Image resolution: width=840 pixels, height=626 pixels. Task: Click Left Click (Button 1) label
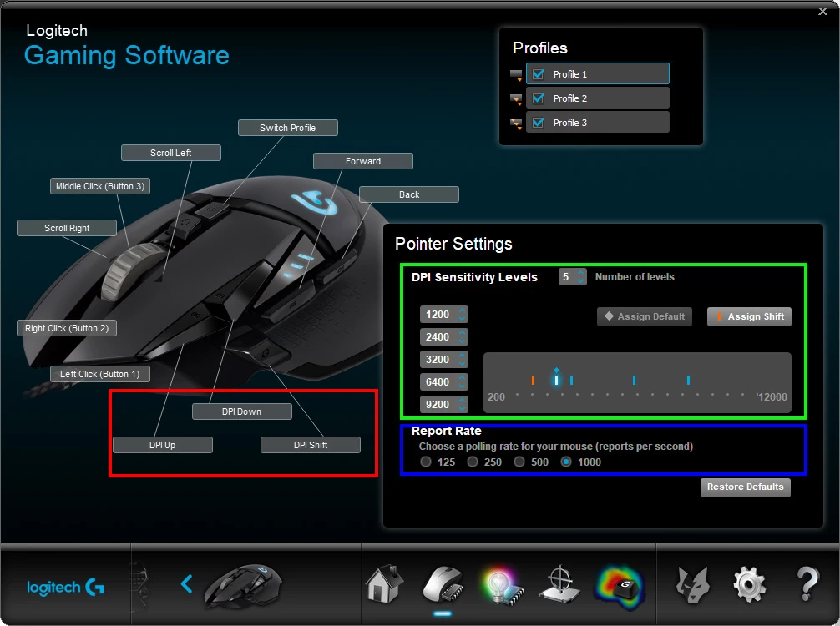point(99,374)
